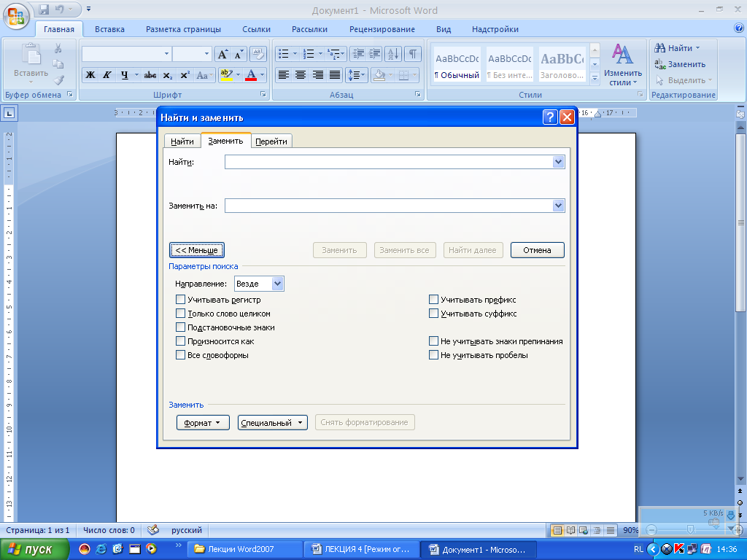Viewport: 747px width, 560px height.
Task: Align text right
Action: pyautogui.click(x=318, y=75)
